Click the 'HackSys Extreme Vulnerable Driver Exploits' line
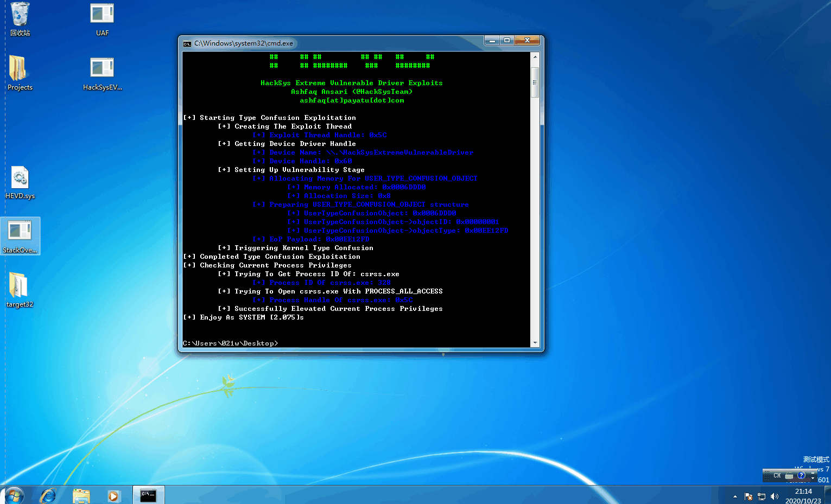The width and height of the screenshot is (831, 504). [x=352, y=83]
